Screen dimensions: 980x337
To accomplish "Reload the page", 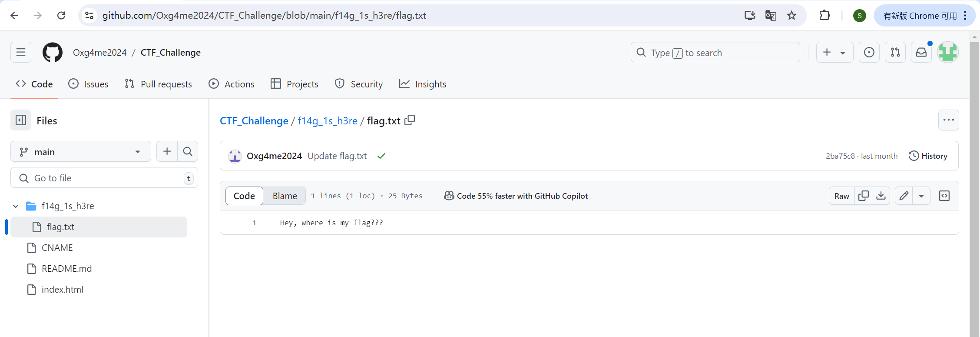I will tap(61, 16).
